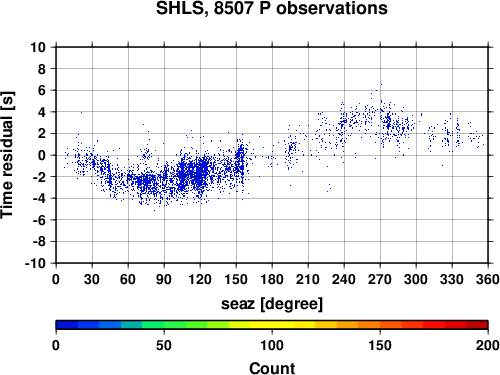500x375 pixels.
Task: Click the dark blue start of the colorbar
Action: pos(67,325)
